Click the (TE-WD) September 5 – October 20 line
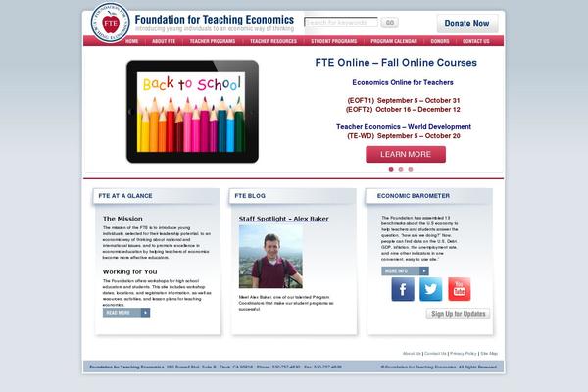The width and height of the screenshot is (588, 392). (404, 136)
